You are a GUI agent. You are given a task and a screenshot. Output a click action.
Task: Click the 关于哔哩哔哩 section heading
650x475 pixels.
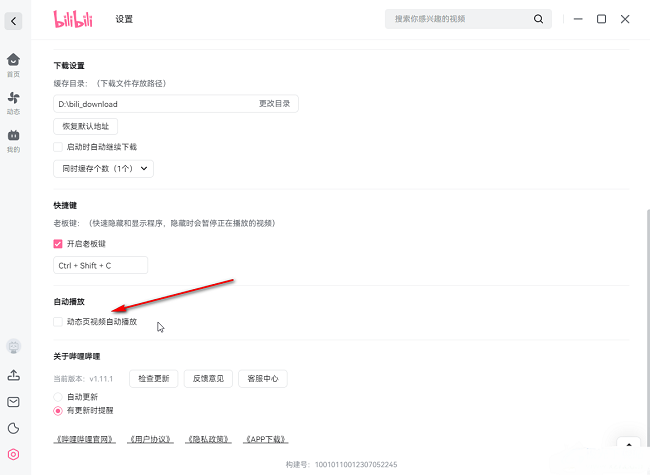pyautogui.click(x=77, y=356)
